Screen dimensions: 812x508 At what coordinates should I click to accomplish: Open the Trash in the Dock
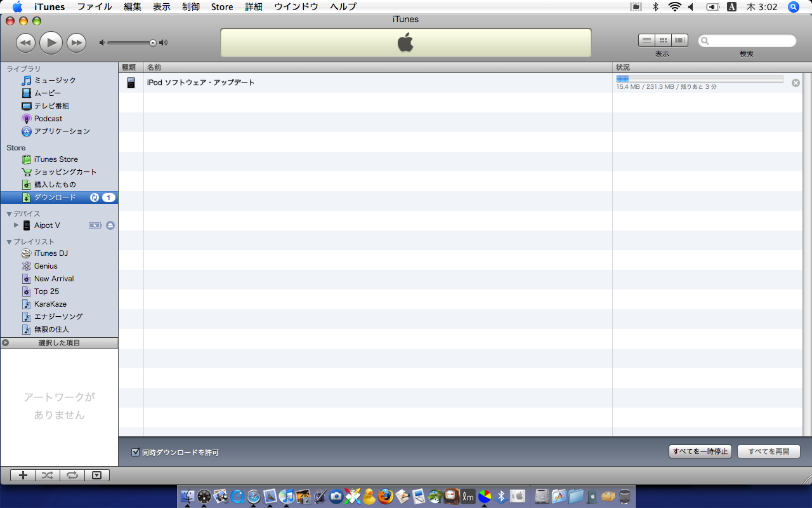624,496
